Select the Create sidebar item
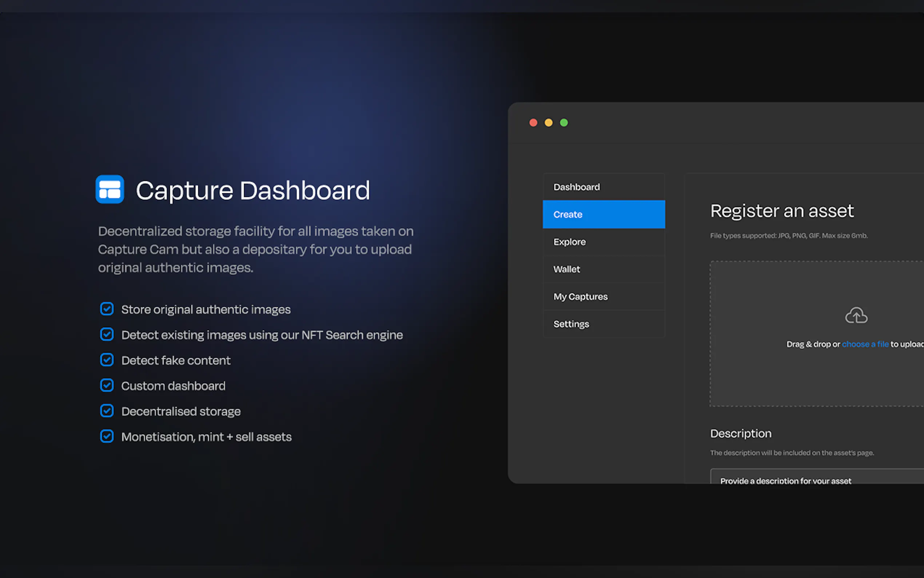This screenshot has width=924, height=578. click(x=604, y=214)
